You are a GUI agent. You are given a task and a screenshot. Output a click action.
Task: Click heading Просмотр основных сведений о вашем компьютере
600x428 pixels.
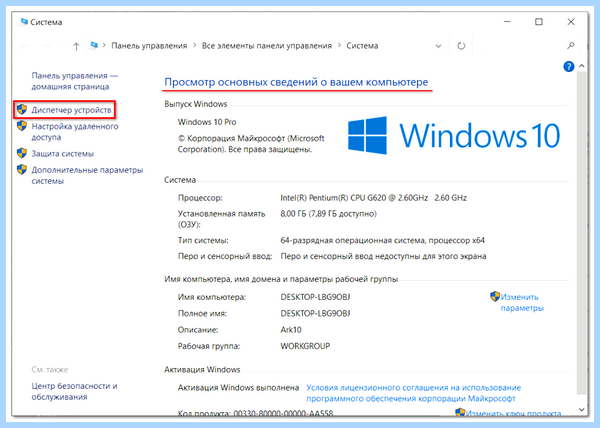click(296, 82)
